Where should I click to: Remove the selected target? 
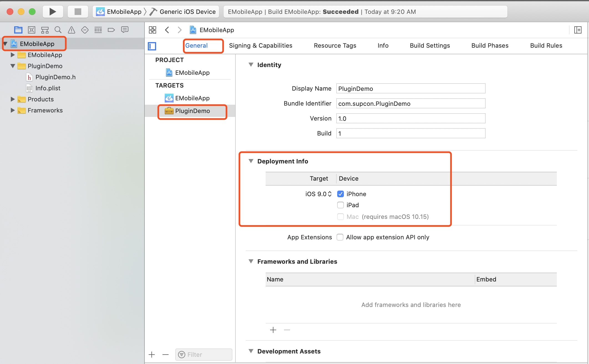click(166, 355)
